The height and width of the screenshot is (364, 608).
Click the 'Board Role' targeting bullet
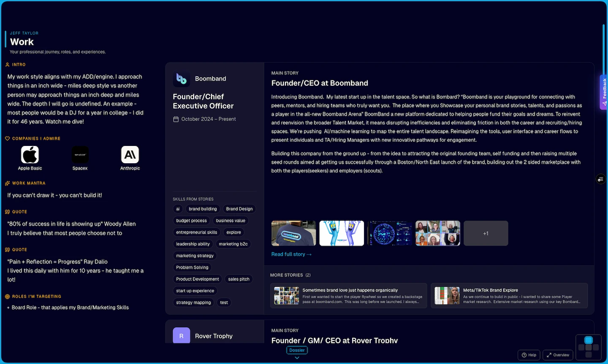pyautogui.click(x=70, y=307)
